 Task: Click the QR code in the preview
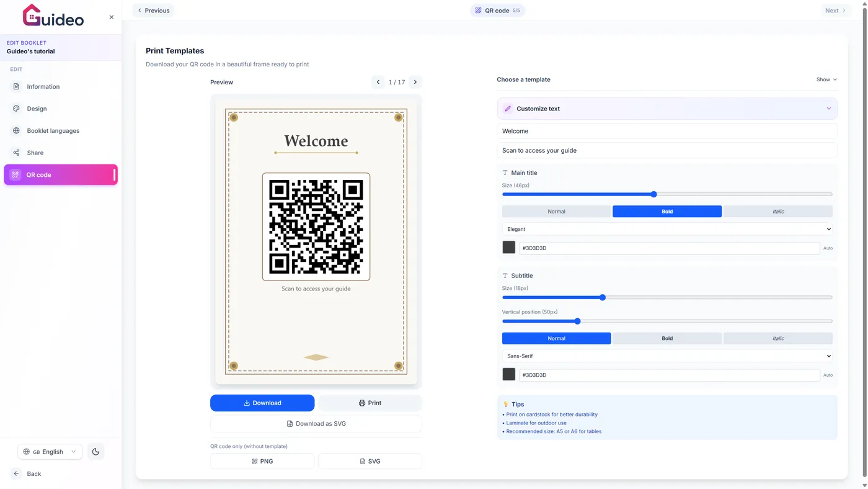[316, 227]
